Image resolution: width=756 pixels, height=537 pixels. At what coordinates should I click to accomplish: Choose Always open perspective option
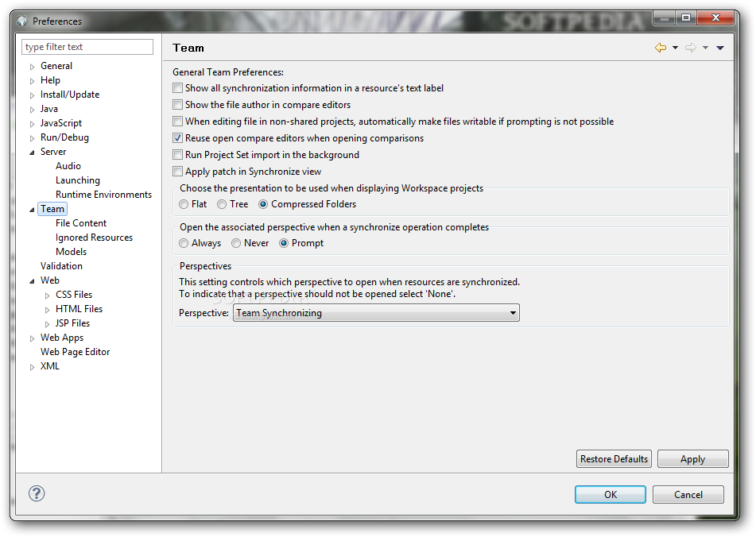pyautogui.click(x=183, y=243)
